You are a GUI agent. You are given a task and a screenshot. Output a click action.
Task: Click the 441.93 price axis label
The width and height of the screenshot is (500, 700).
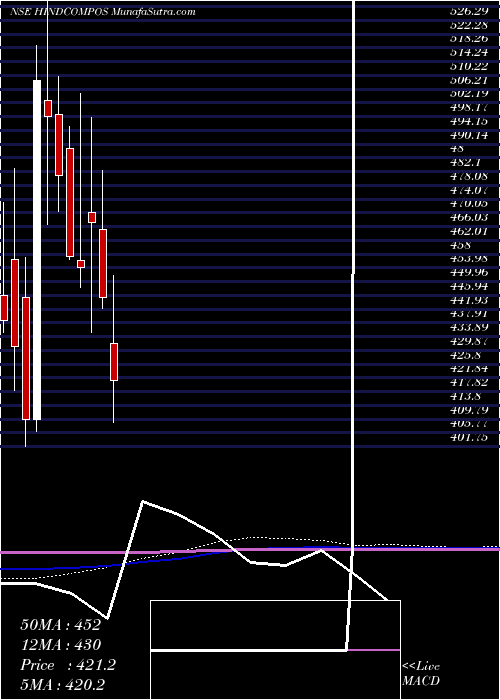coord(468,300)
